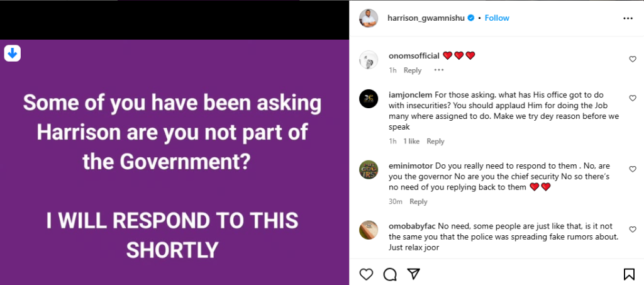Image resolution: width=644 pixels, height=285 pixels.
Task: Click the blue download arrow icon
Action: (13, 53)
